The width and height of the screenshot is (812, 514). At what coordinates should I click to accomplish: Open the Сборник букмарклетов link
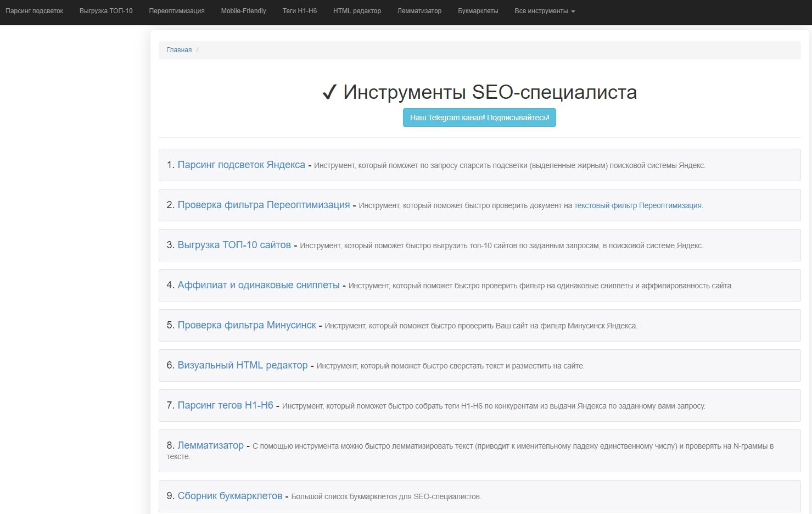point(229,496)
